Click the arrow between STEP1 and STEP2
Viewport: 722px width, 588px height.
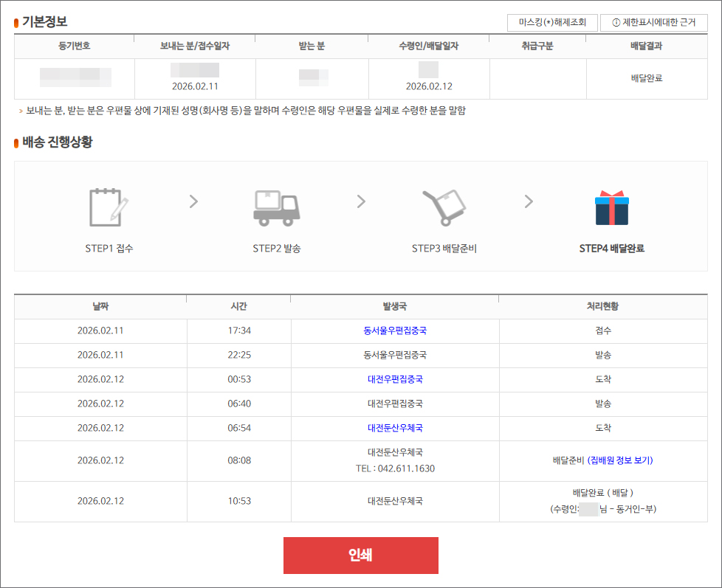coord(193,201)
